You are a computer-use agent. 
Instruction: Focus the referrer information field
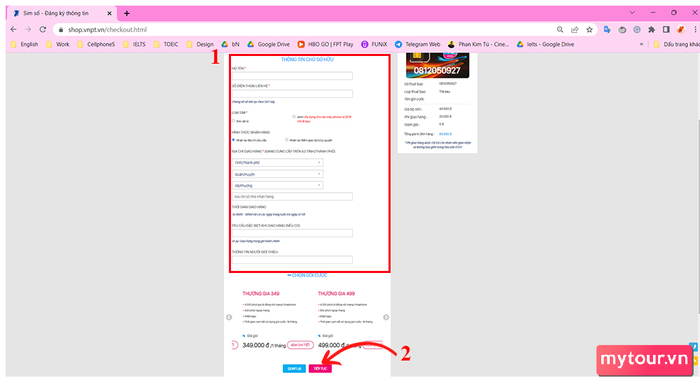(292, 259)
